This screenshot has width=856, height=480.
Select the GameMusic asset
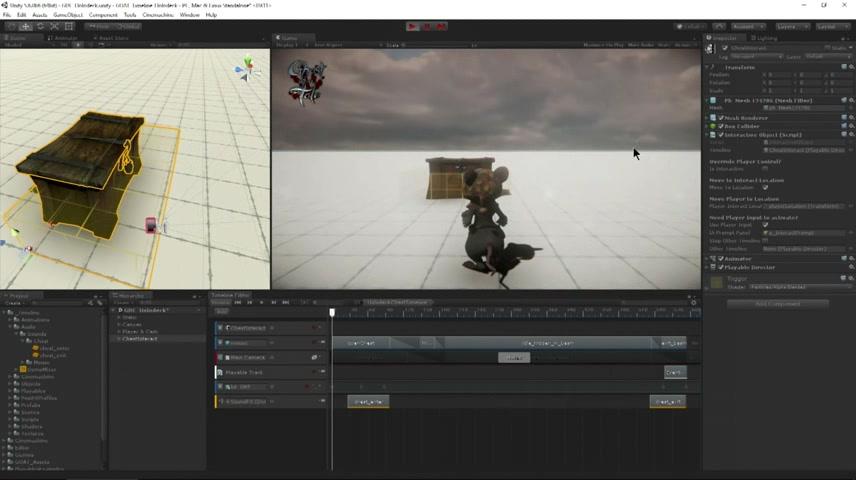[x=38, y=370]
